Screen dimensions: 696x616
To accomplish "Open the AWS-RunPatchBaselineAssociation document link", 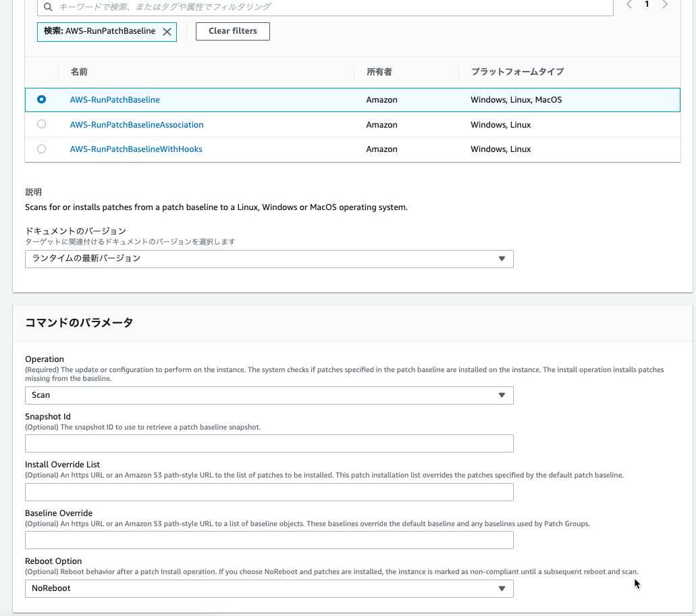I will coord(137,125).
